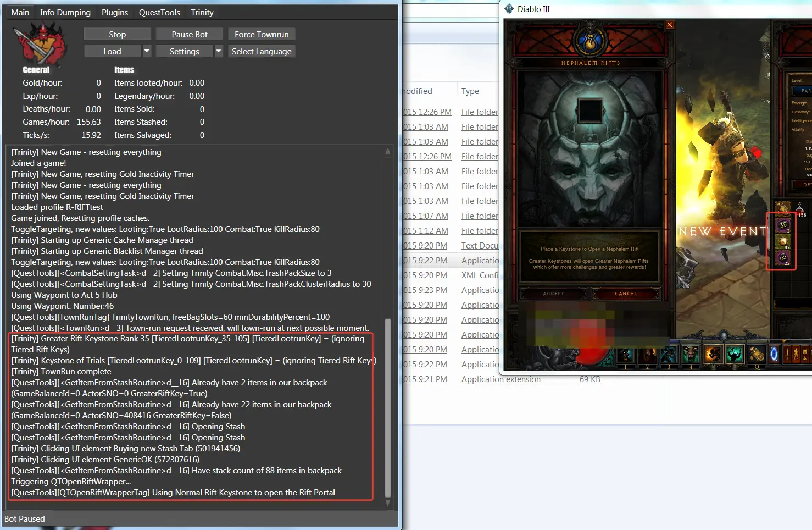The image size is (812, 530).
Task: Click the blue town portal icon
Action: tap(774, 355)
